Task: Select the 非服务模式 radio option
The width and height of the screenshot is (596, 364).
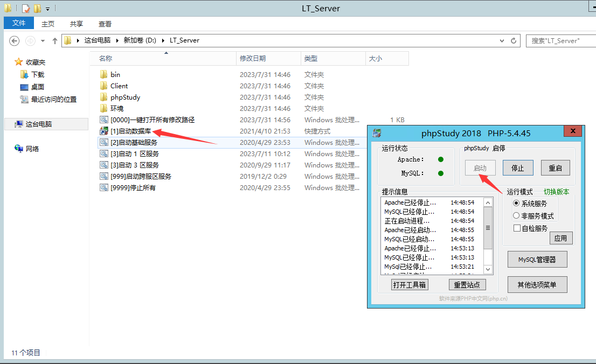Action: [x=516, y=216]
